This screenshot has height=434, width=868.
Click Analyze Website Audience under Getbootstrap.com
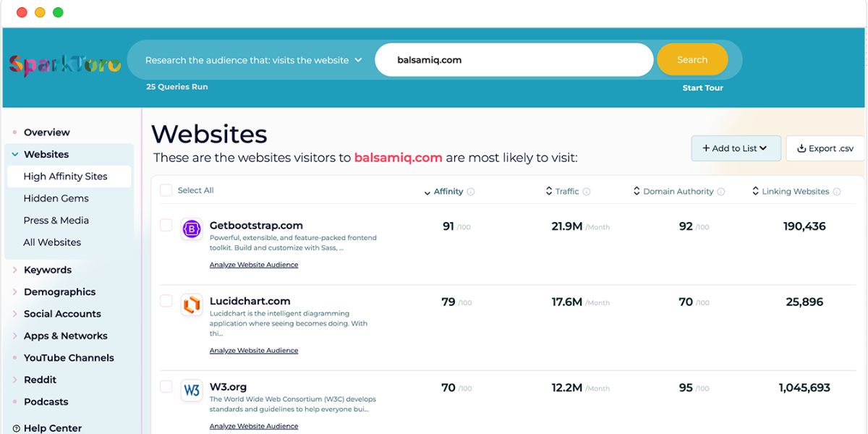(x=254, y=265)
